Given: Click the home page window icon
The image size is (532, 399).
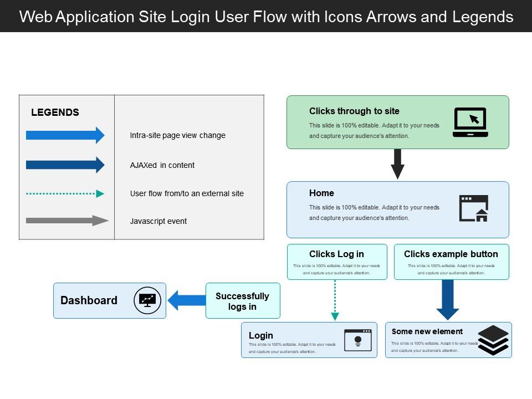Looking at the screenshot, I should (x=474, y=208).
